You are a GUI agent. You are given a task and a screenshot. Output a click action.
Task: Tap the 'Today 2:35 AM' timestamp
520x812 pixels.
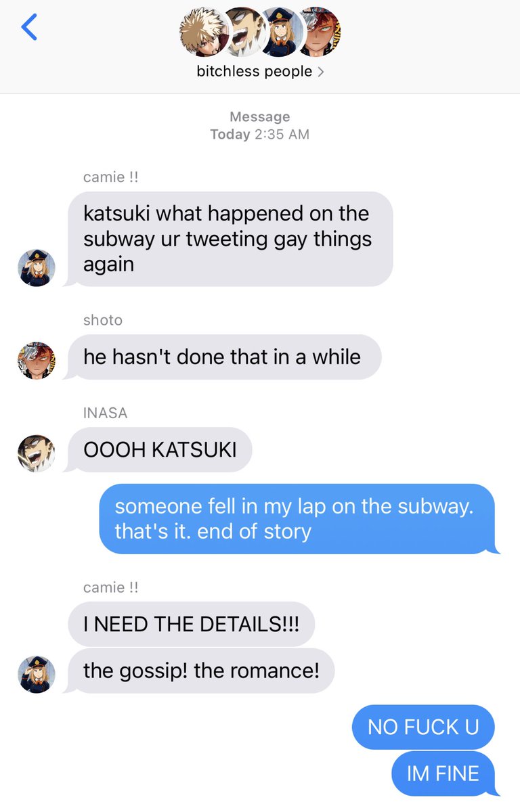[260, 134]
